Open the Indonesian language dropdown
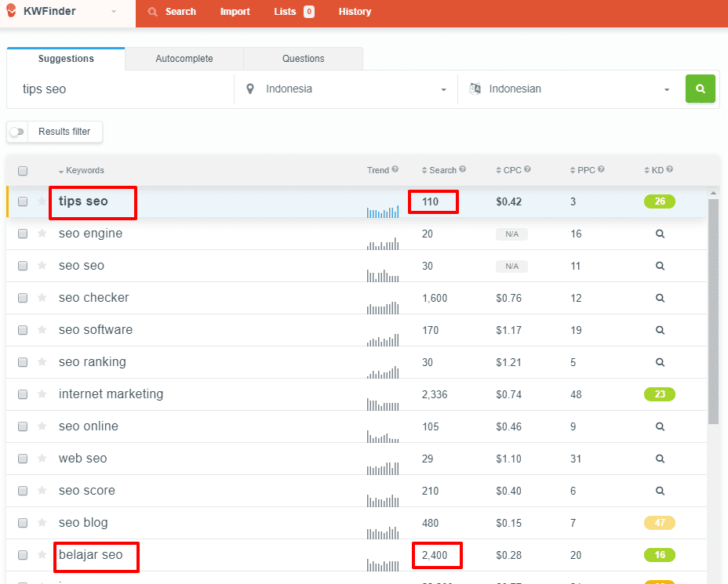Screen dimensions: 728x584 (x=570, y=89)
